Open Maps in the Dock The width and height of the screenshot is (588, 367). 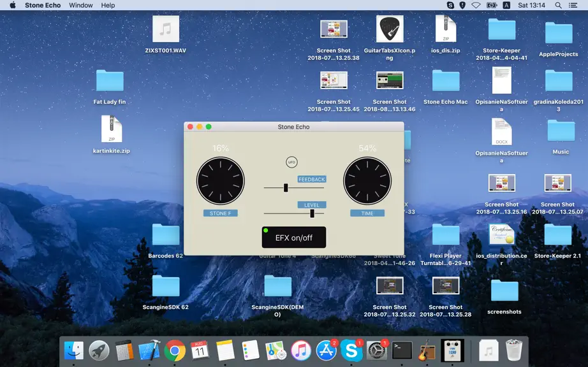(276, 351)
